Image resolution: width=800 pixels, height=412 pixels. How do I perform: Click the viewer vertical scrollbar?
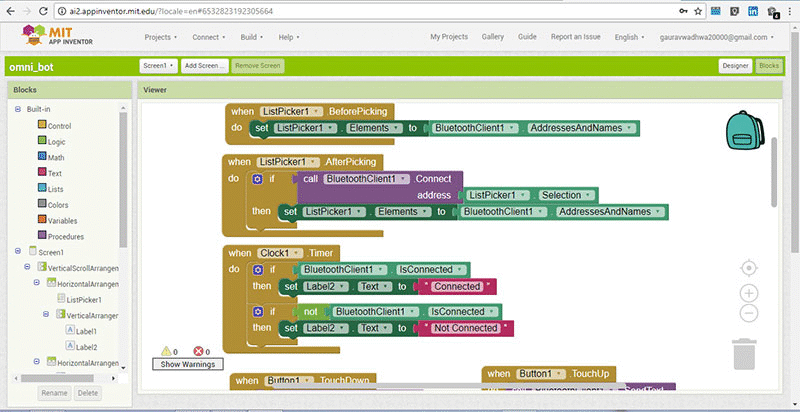coord(774,172)
